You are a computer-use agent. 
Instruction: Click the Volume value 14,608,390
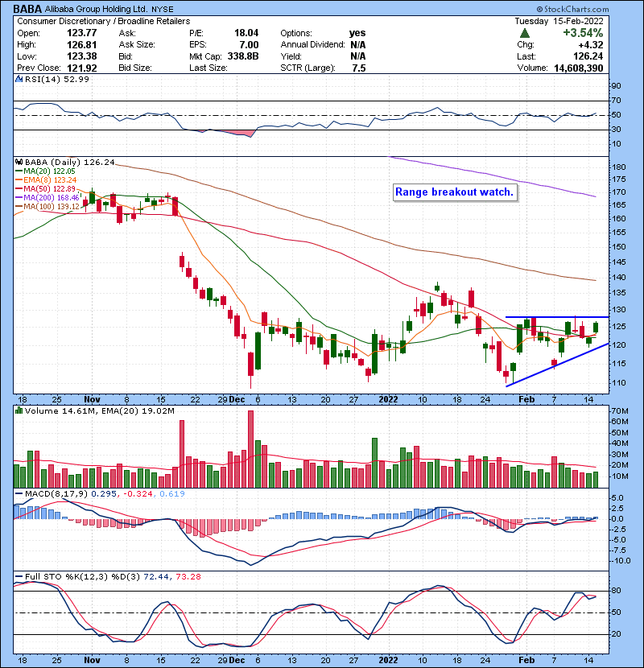point(578,68)
